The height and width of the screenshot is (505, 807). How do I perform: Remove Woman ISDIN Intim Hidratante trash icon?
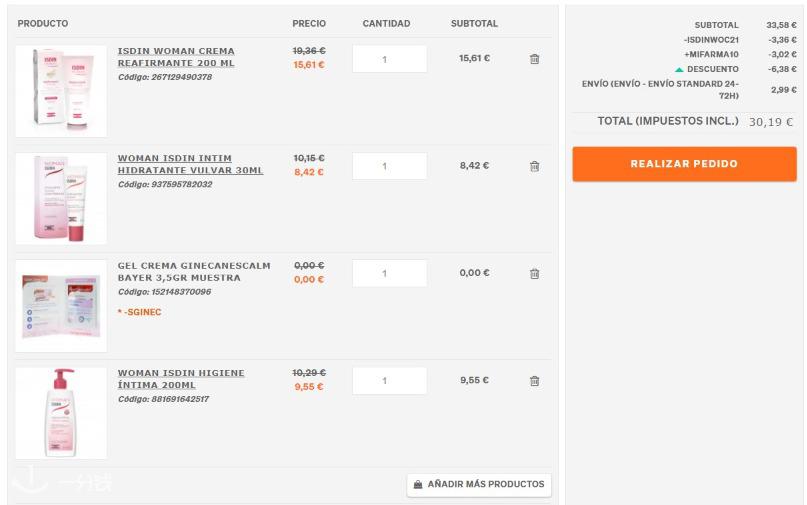point(534,166)
